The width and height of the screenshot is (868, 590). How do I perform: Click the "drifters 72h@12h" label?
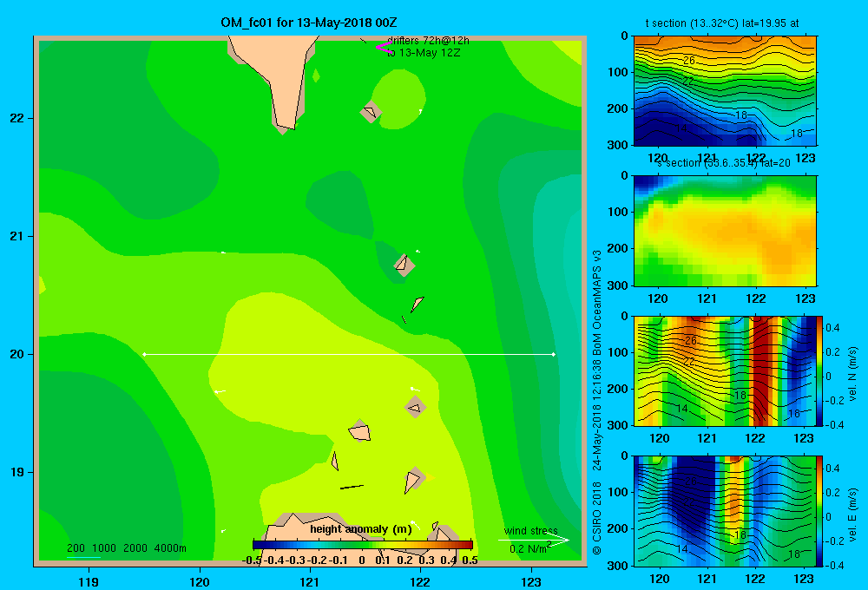(x=428, y=41)
